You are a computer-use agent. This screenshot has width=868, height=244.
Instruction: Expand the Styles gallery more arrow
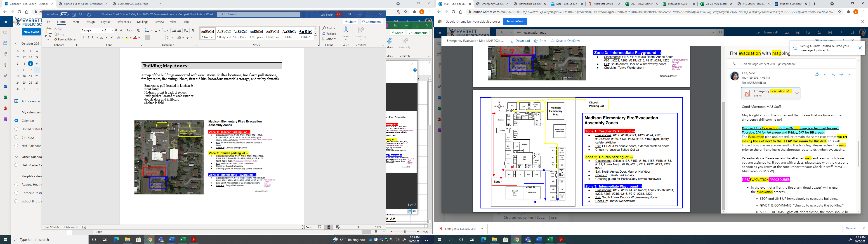tap(315, 38)
